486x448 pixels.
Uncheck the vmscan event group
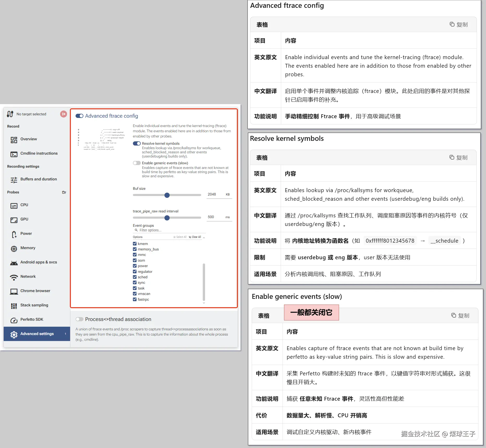(x=135, y=294)
